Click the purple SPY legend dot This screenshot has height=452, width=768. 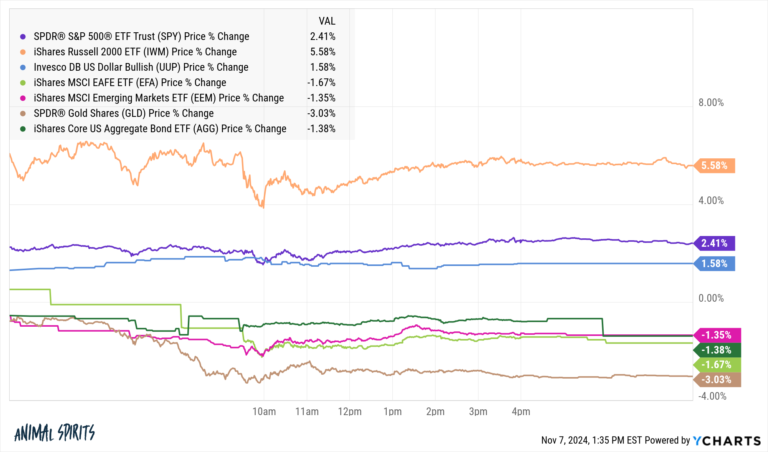coord(23,37)
